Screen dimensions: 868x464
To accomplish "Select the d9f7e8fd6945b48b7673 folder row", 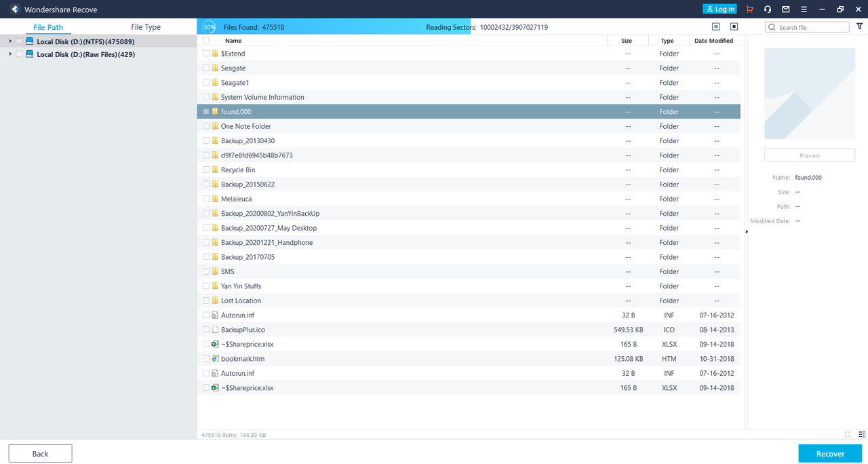I will tap(469, 155).
